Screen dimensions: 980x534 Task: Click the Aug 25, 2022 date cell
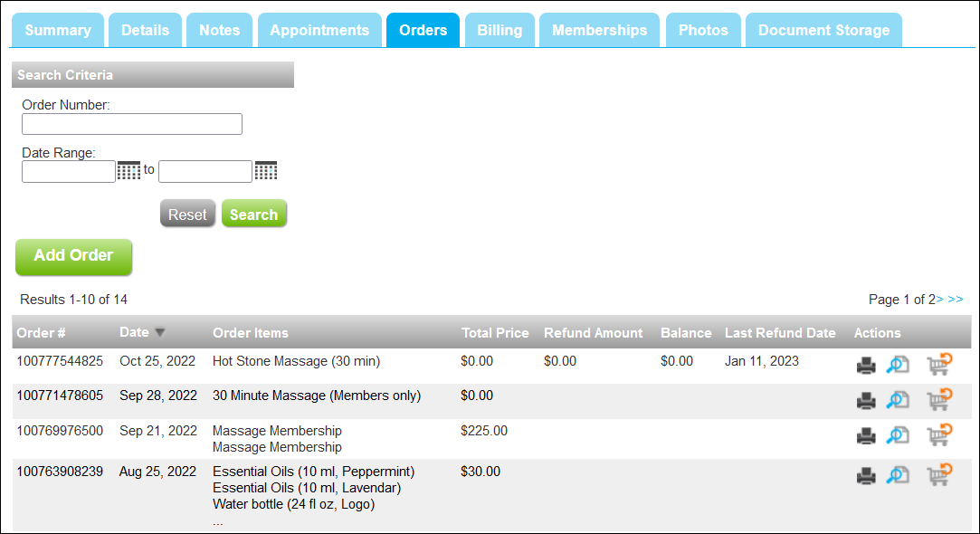click(x=157, y=471)
